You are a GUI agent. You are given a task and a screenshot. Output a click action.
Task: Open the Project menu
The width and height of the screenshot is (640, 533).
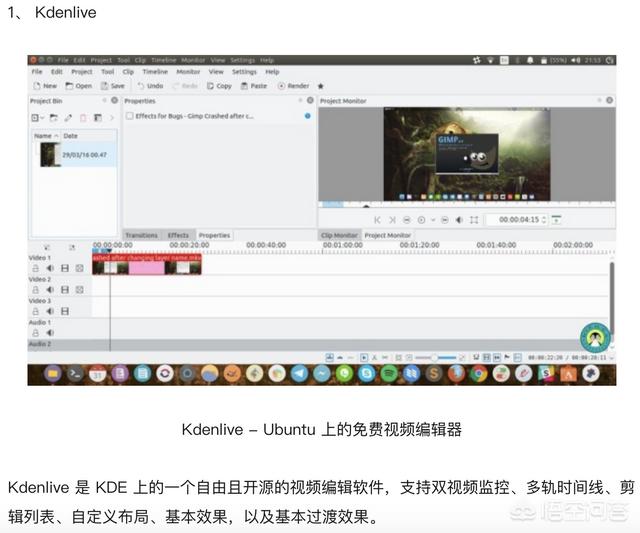point(82,72)
